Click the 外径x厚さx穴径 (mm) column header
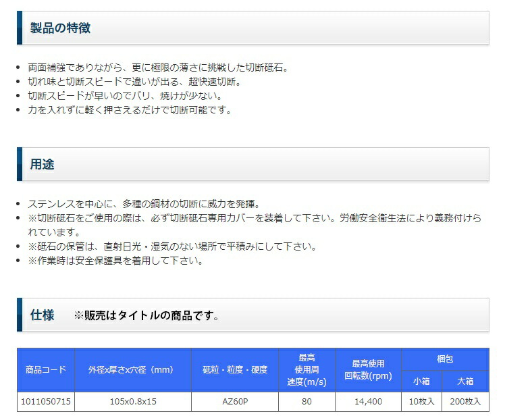 (x=133, y=370)
